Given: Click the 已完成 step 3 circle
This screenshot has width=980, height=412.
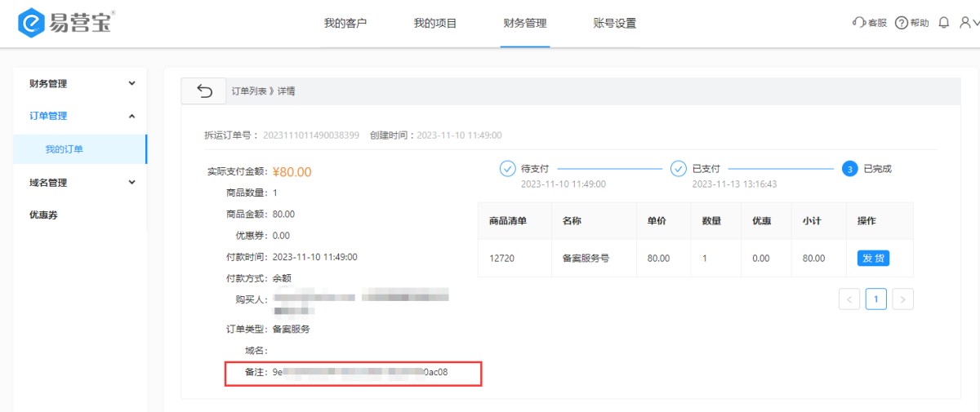Looking at the screenshot, I should coord(850,169).
